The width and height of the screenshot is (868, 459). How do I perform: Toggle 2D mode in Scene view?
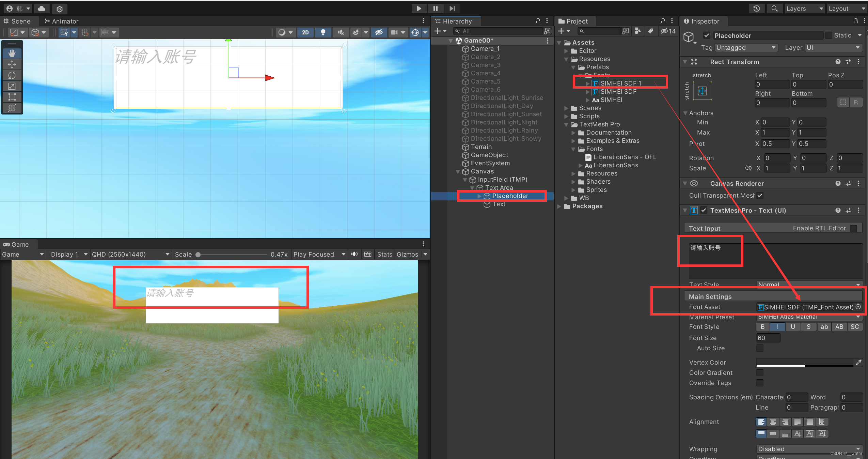click(x=305, y=32)
